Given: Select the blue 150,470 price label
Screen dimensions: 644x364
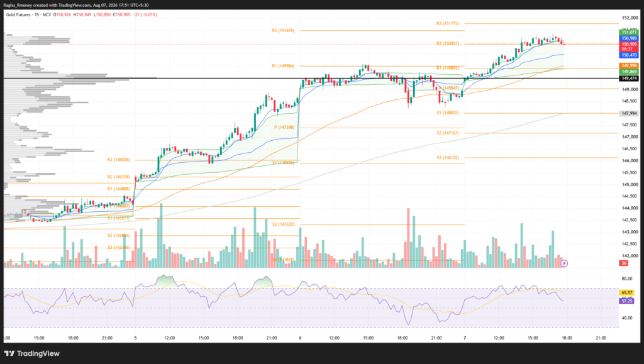Looking at the screenshot, I should [629, 55].
